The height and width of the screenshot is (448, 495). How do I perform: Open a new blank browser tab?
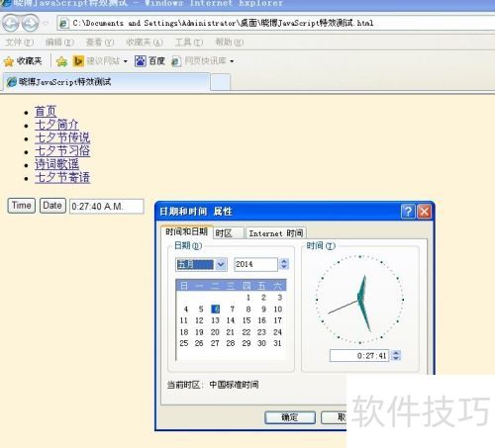(x=220, y=82)
